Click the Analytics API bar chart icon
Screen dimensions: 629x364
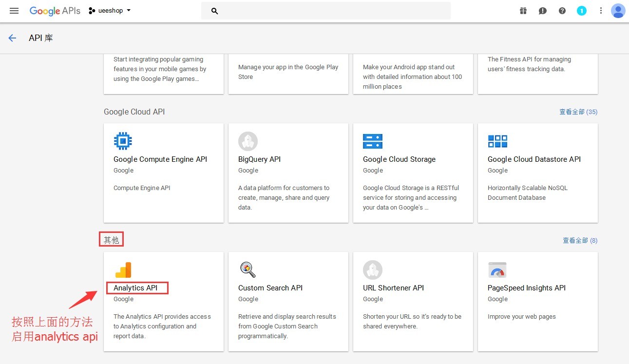[123, 270]
